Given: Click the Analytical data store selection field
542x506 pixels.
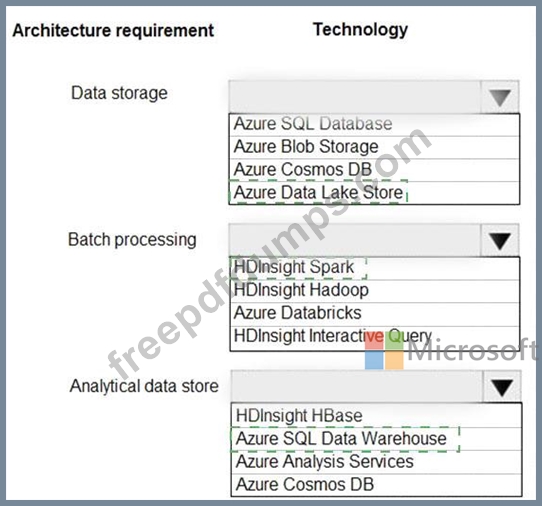Looking at the screenshot, I should point(357,387).
